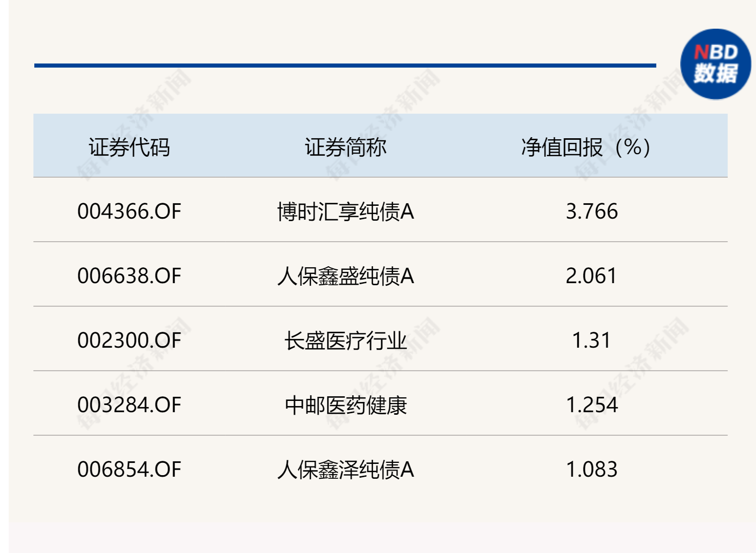Click the return value 1.254
Image resolution: width=756 pixels, height=553 pixels.
point(592,405)
